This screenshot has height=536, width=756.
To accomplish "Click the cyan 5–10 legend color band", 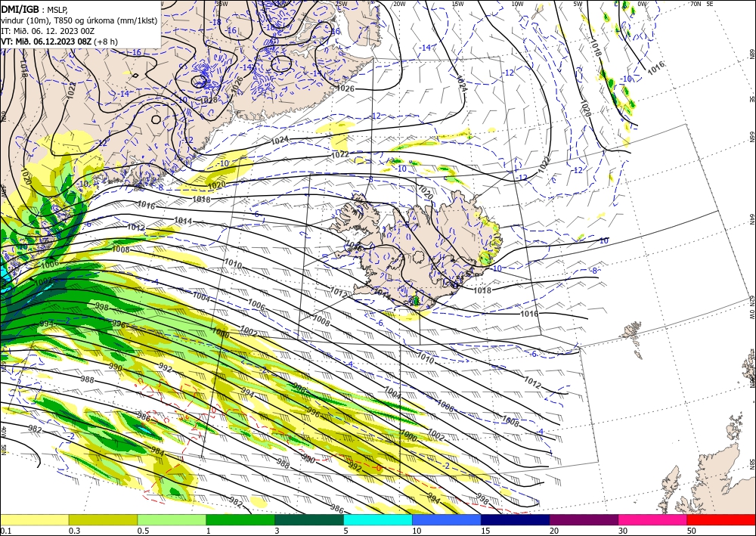I will tap(378, 519).
